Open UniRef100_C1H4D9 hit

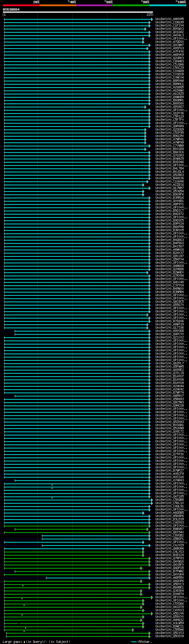tap(170, 71)
